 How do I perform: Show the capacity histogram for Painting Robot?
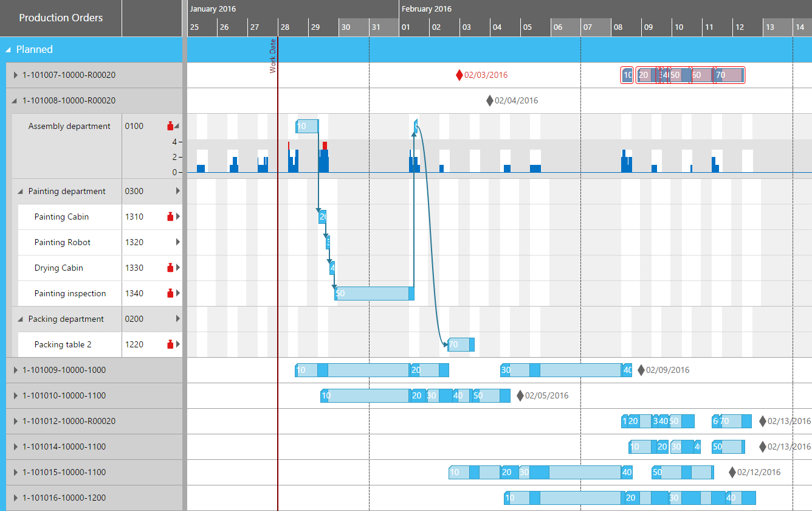coord(177,242)
